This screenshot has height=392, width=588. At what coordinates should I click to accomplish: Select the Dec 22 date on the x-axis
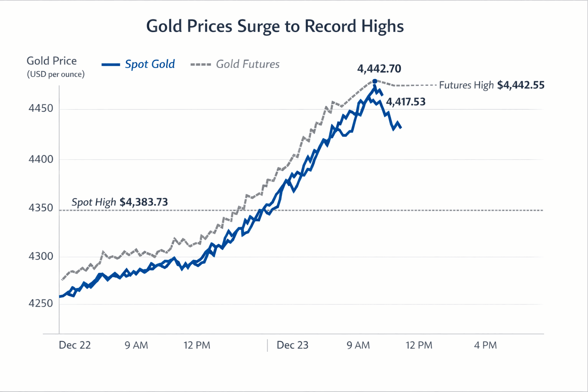click(75, 345)
